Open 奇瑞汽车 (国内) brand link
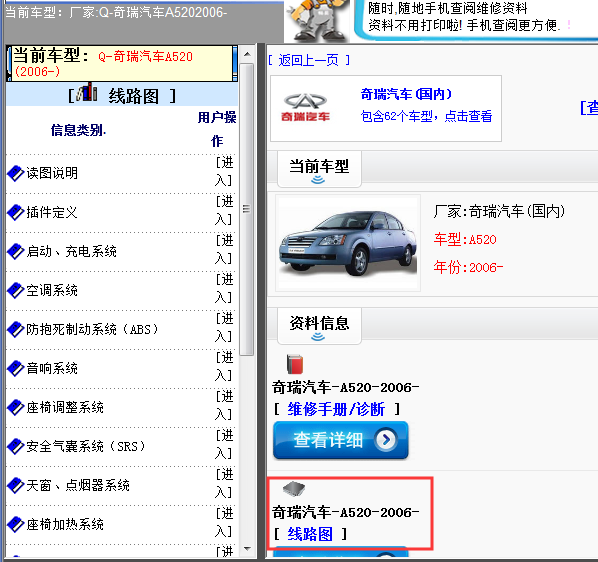 point(406,94)
